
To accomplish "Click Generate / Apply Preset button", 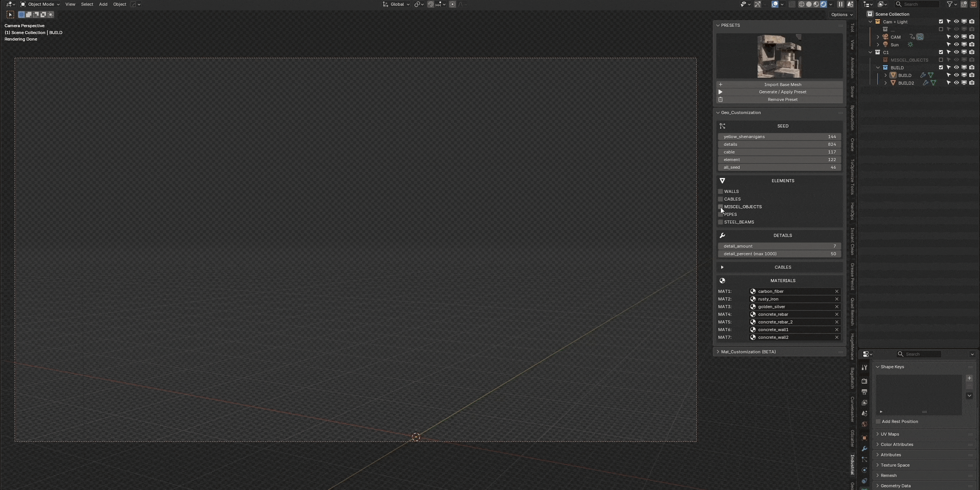I will (779, 92).
